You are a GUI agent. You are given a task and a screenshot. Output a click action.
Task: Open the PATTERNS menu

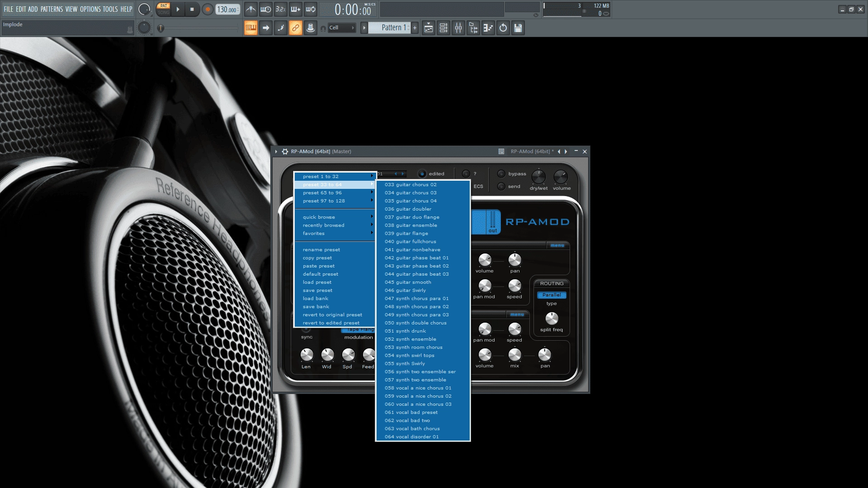pos(52,9)
